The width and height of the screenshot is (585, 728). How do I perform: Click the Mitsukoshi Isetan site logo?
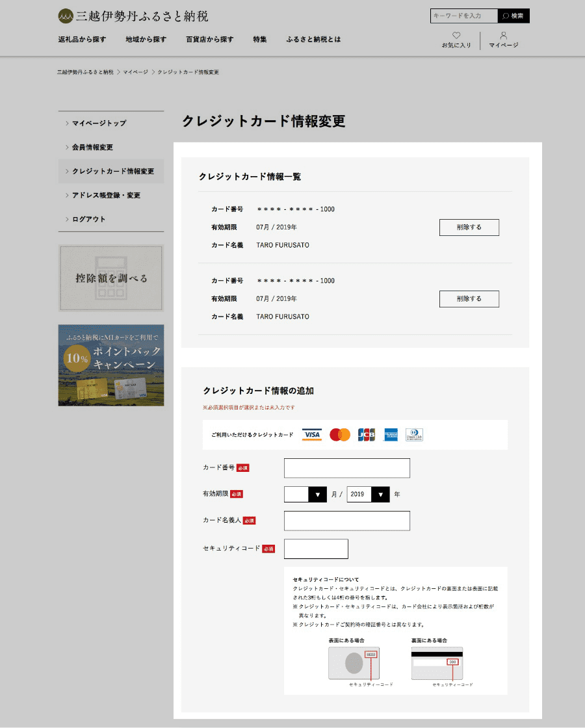(x=133, y=16)
